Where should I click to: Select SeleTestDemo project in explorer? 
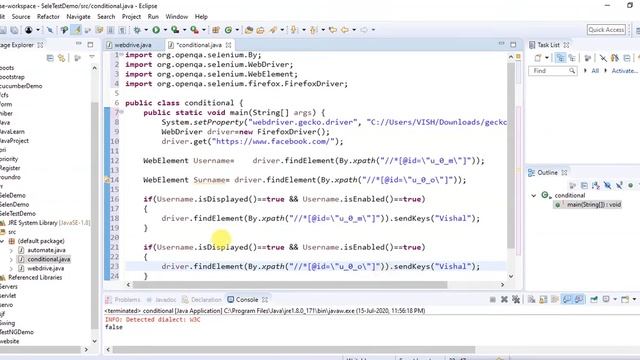18,214
